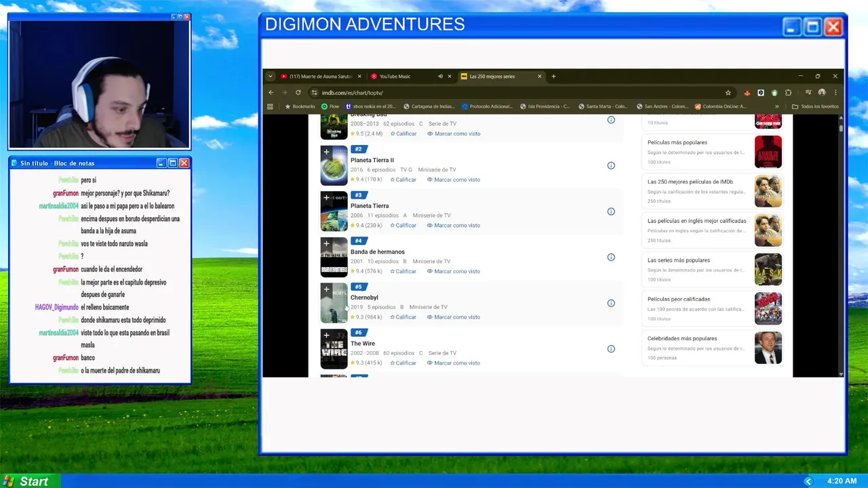Open the Chernobyl poster thumbnail
The width and height of the screenshot is (868, 488).
point(334,303)
